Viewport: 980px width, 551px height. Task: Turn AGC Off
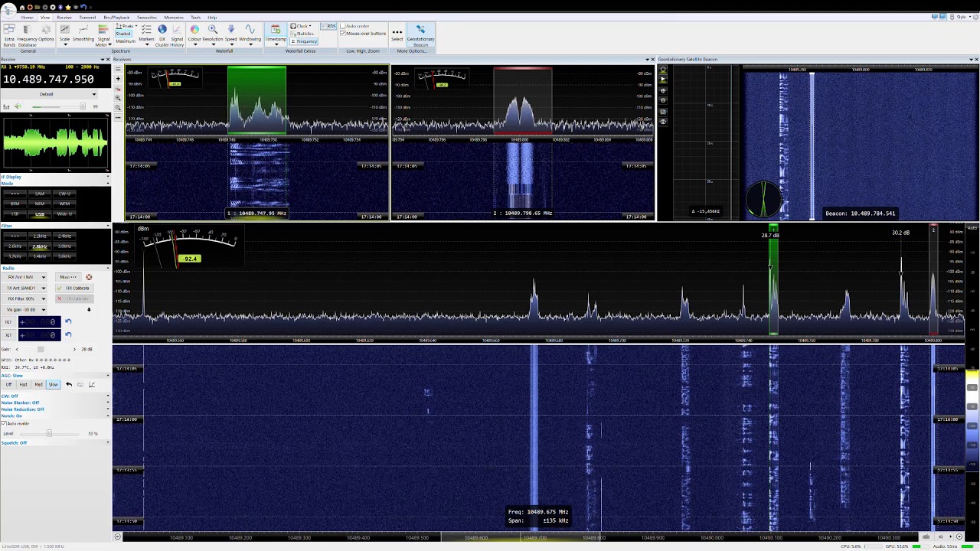(9, 384)
